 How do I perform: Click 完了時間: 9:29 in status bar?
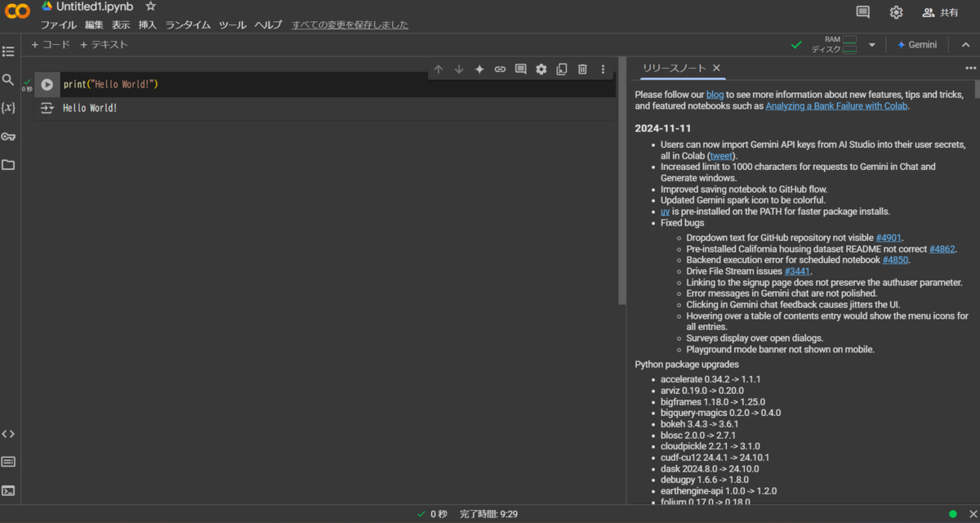click(488, 514)
